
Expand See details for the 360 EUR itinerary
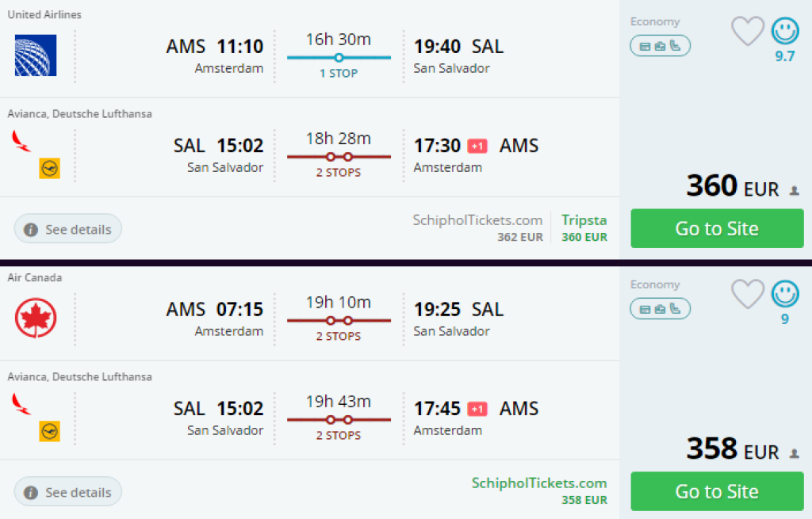pos(68,229)
